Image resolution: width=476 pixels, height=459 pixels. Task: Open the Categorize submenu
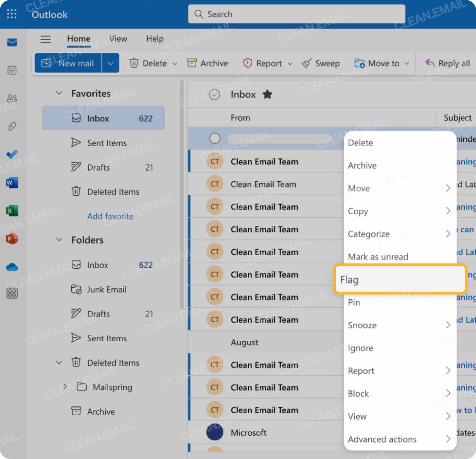pyautogui.click(x=368, y=234)
